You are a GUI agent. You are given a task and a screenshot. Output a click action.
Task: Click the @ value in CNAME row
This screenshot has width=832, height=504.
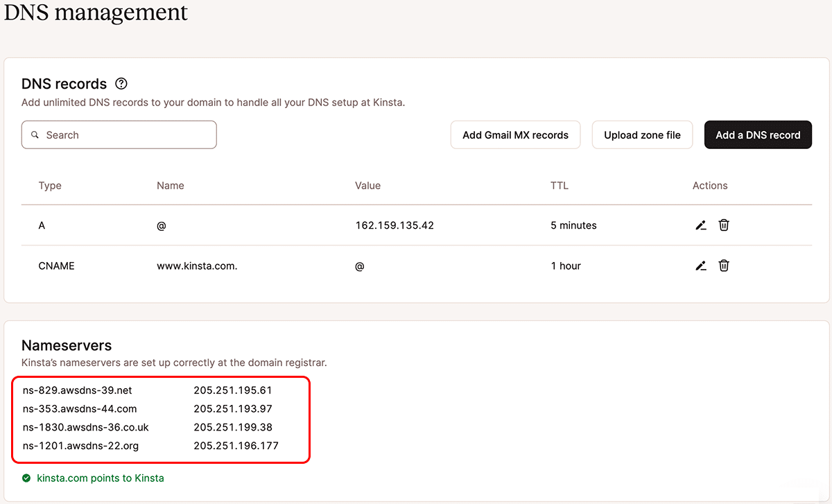[360, 266]
